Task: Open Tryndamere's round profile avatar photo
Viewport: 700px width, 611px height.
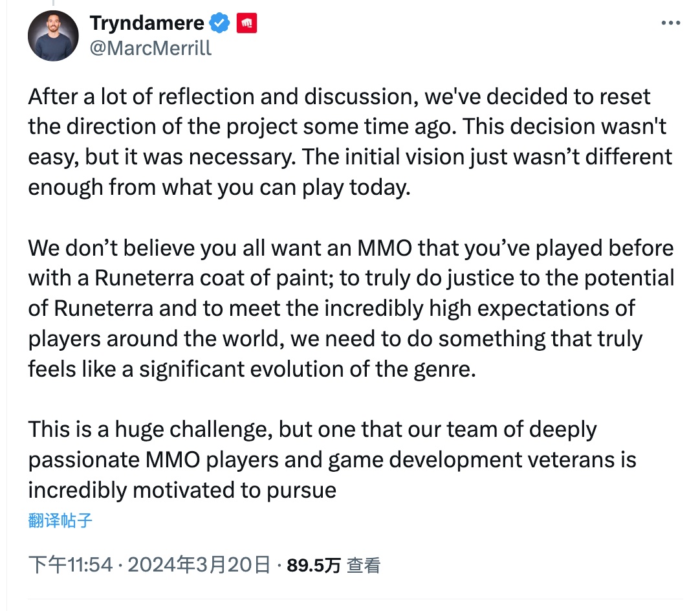Action: click(x=53, y=36)
